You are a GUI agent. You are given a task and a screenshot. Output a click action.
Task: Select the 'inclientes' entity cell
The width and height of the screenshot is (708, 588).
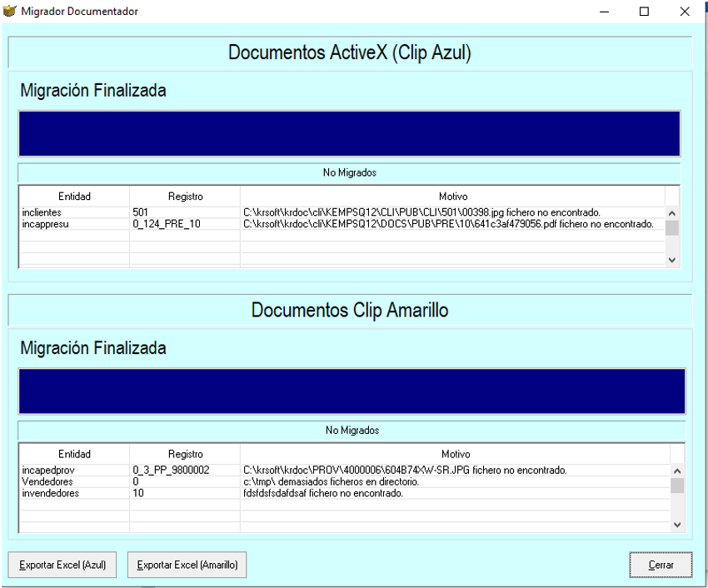(74, 212)
